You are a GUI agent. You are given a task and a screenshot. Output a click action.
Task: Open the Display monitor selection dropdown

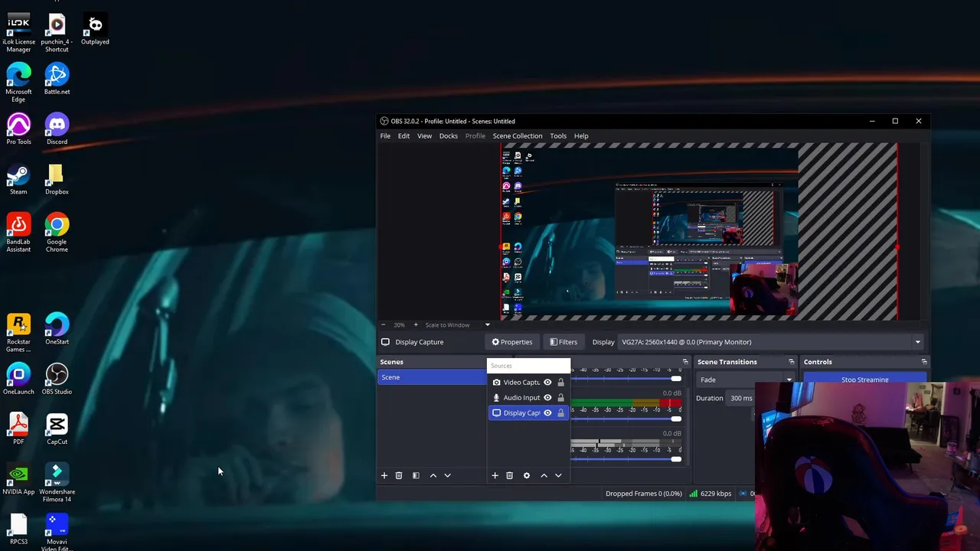tap(771, 342)
